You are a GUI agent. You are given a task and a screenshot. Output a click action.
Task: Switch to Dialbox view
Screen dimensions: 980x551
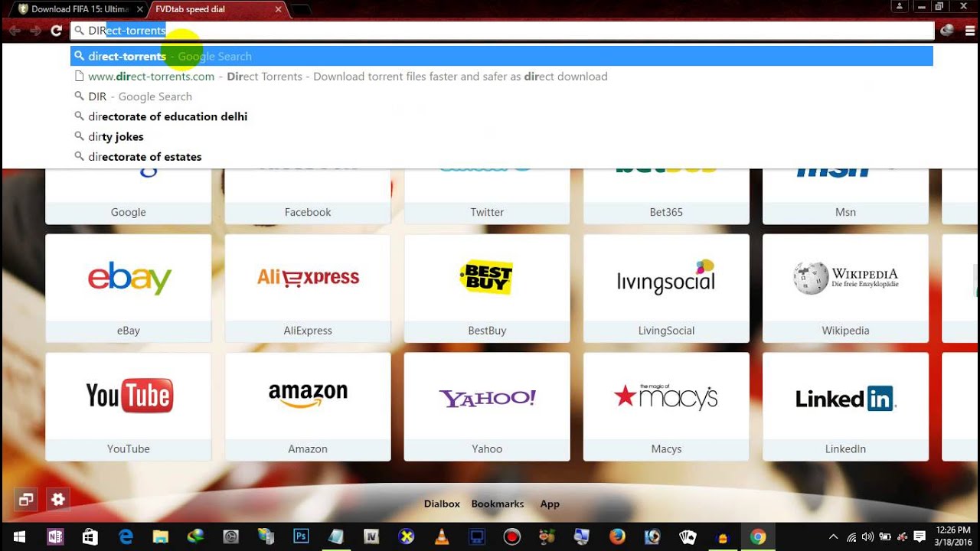pos(442,504)
